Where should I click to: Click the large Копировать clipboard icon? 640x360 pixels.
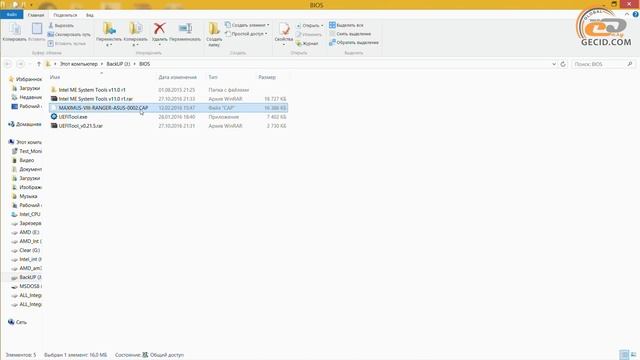pos(15,32)
